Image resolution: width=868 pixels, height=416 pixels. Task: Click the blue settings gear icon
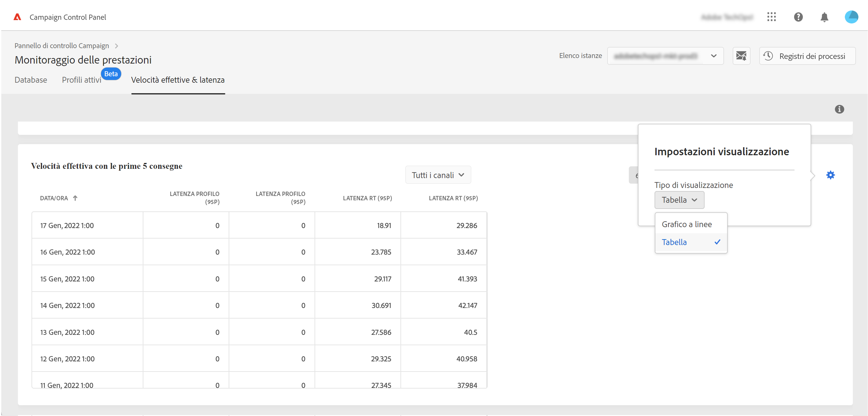830,175
